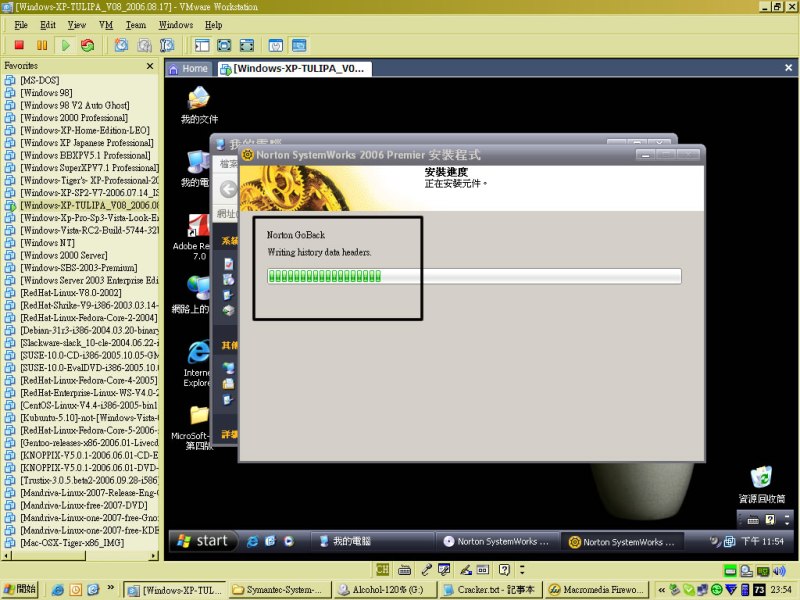Click the host taskbar VMware Windows-XP-TUL button
The width and height of the screenshot is (800, 600).
tap(174, 589)
